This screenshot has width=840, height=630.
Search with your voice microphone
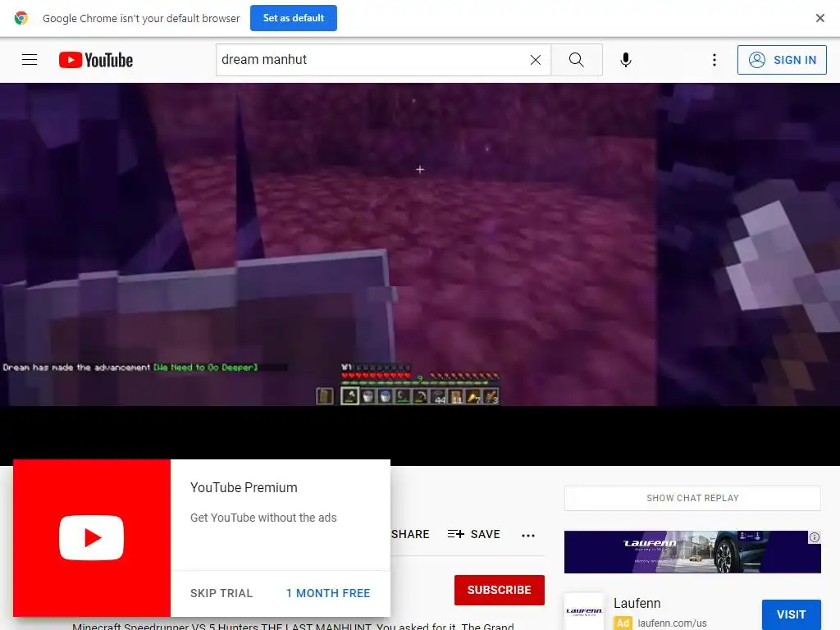coord(626,59)
